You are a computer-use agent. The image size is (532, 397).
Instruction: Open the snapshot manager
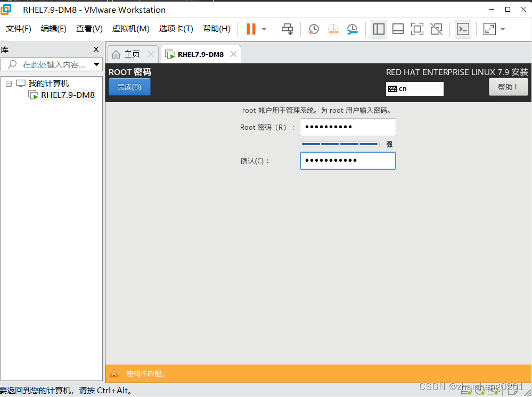353,29
